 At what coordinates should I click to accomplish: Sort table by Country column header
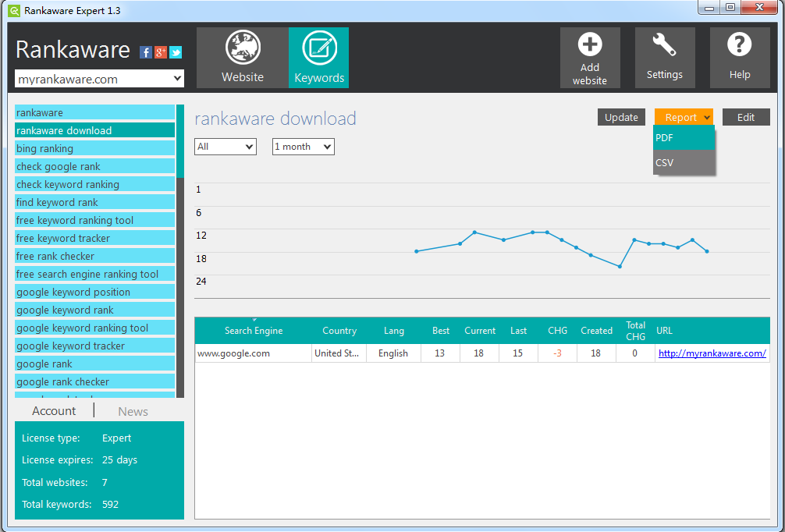click(339, 331)
